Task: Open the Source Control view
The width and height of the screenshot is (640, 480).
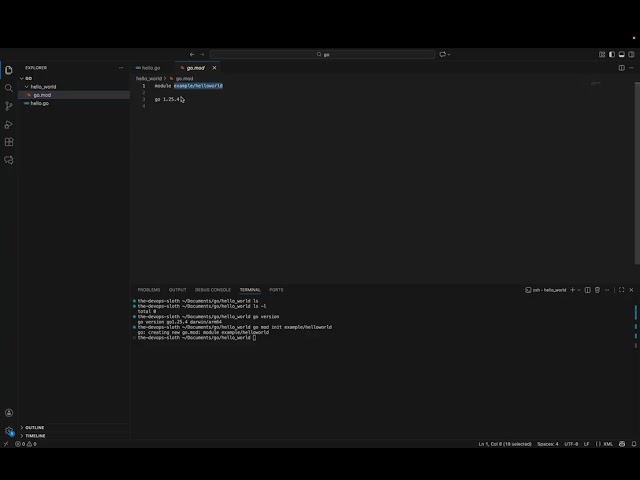Action: (x=9, y=106)
